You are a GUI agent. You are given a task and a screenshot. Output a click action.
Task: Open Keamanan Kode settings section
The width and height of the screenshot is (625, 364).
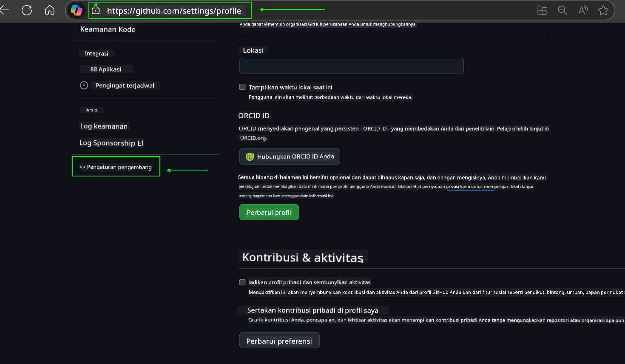108,29
